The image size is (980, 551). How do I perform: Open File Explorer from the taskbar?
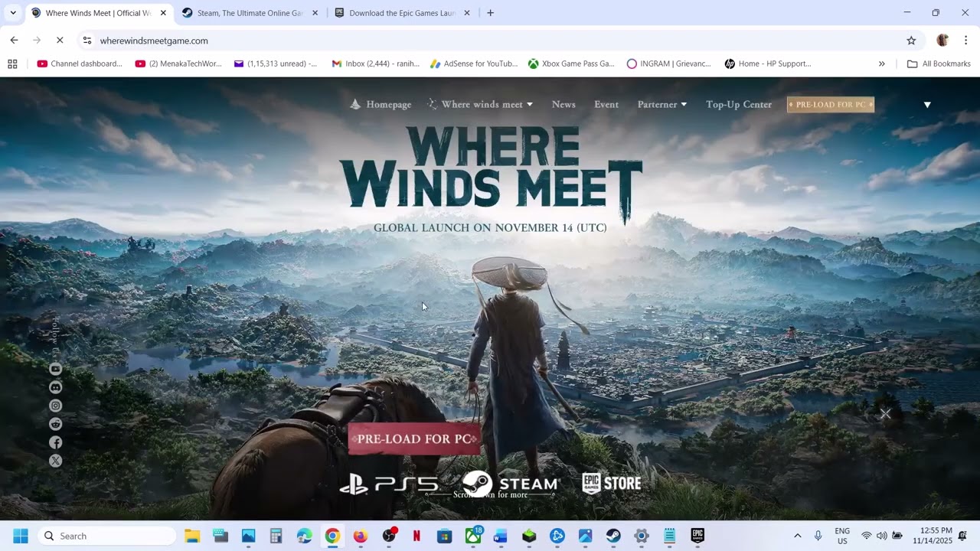(x=192, y=536)
